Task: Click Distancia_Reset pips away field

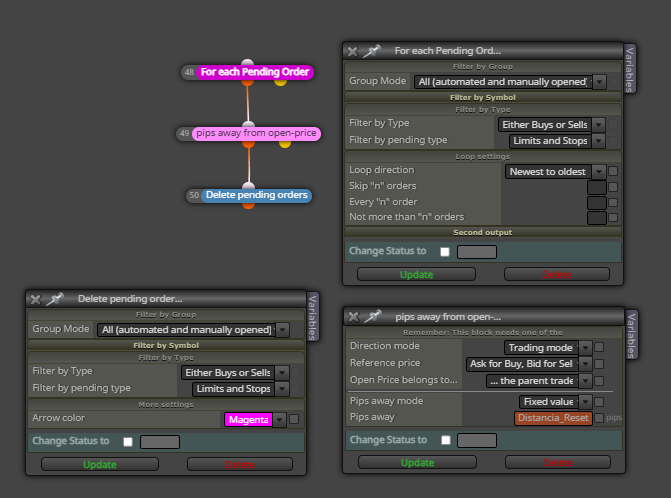Action: pyautogui.click(x=553, y=418)
